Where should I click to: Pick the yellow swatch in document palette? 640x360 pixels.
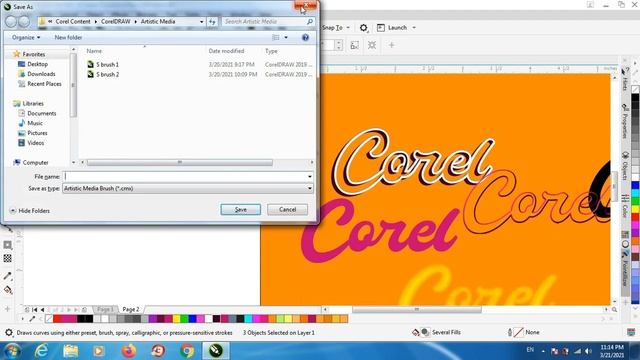(176, 318)
